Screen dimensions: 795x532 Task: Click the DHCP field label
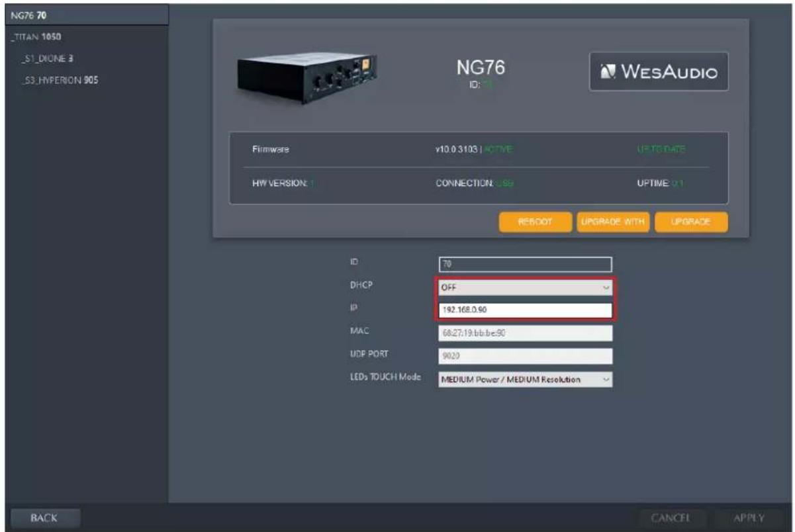coord(360,285)
